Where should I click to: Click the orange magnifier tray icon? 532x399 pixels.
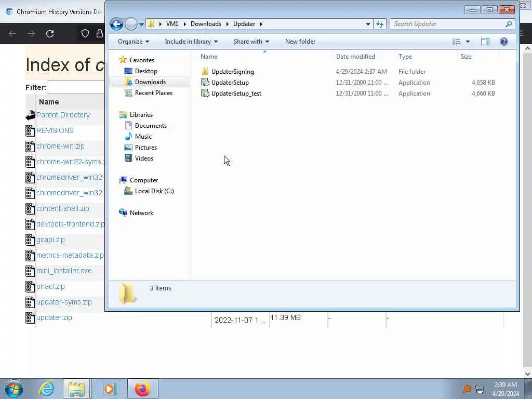tap(467, 389)
